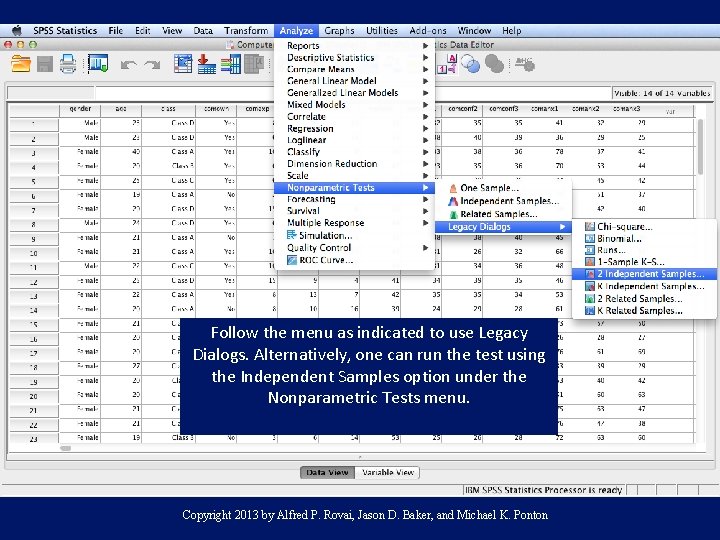
Task: Choose K Independent Samples... legacy dialog
Action: tap(644, 287)
